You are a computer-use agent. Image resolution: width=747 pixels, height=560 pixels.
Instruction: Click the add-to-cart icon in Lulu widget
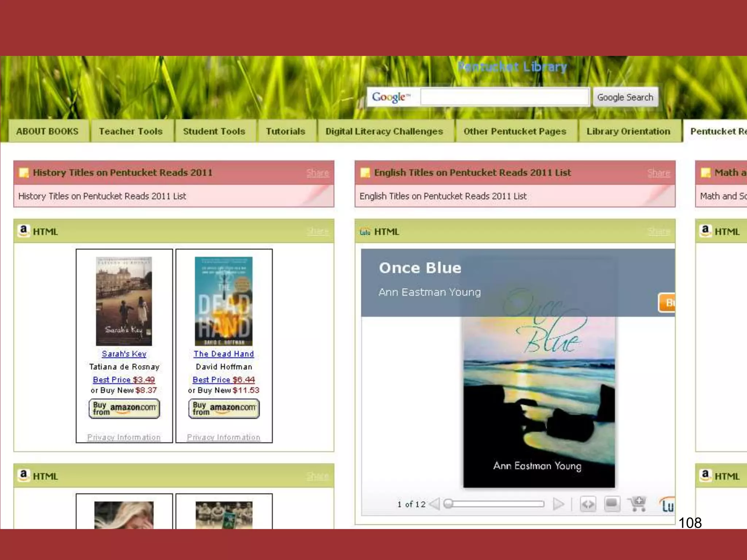pos(637,503)
